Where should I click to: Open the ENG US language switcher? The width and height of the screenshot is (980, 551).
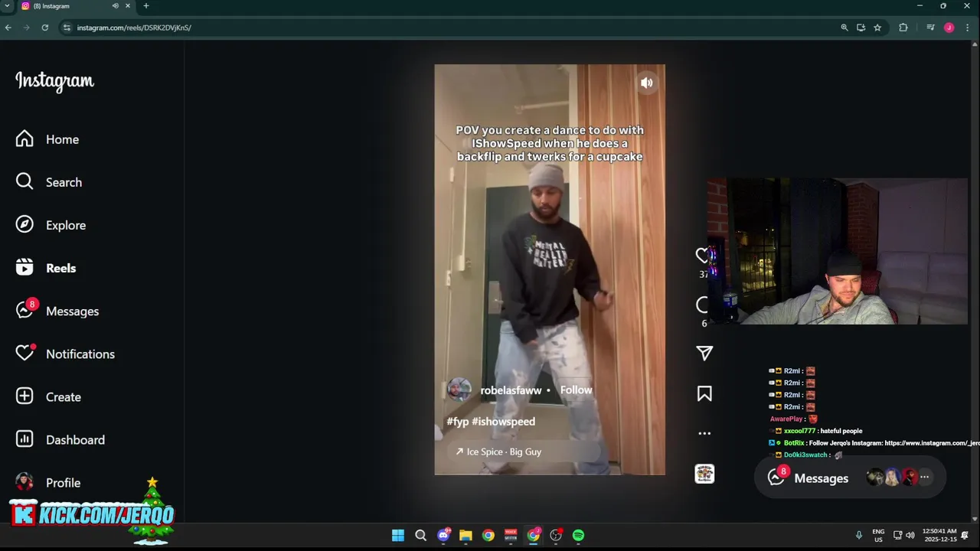878,536
